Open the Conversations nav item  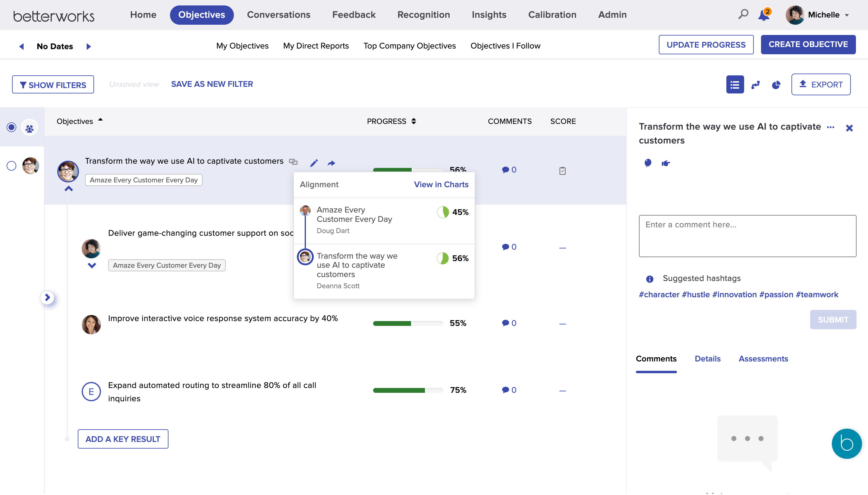278,14
